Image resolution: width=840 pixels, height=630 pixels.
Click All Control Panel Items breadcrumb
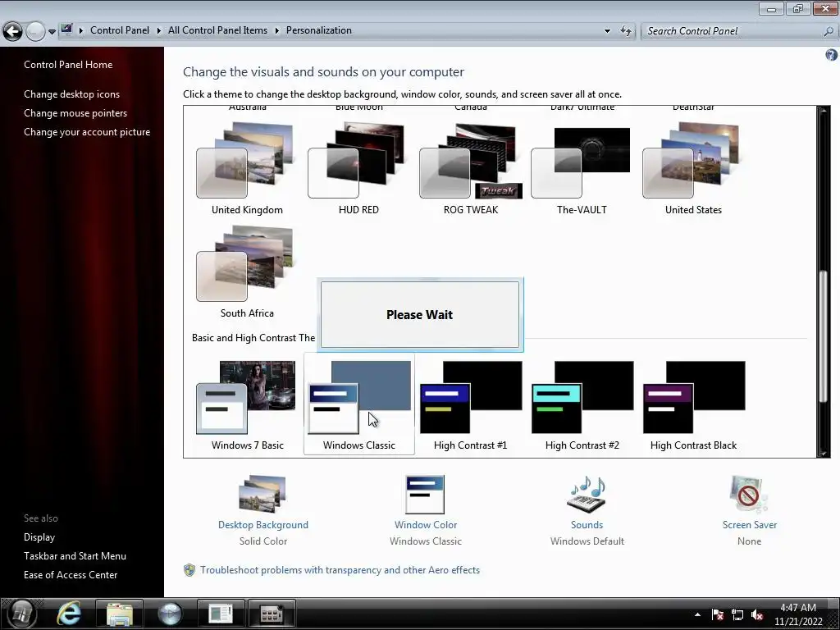217,30
